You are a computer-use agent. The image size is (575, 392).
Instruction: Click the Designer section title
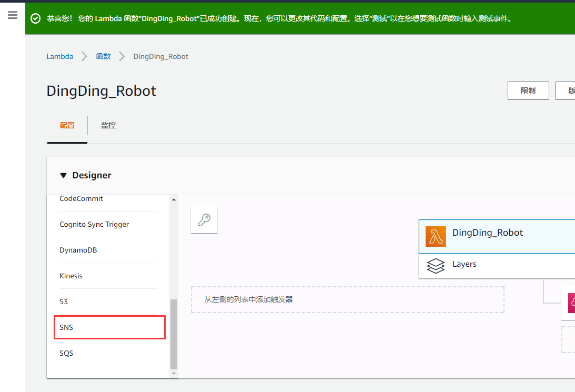92,175
